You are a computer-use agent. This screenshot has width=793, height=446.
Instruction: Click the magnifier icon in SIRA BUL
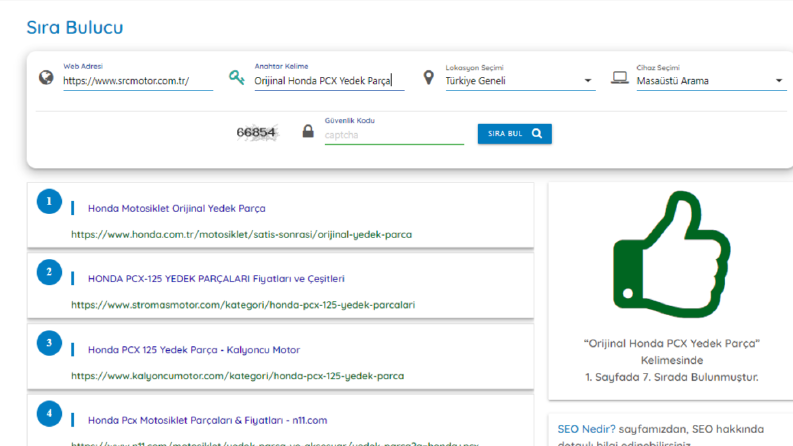[537, 133]
